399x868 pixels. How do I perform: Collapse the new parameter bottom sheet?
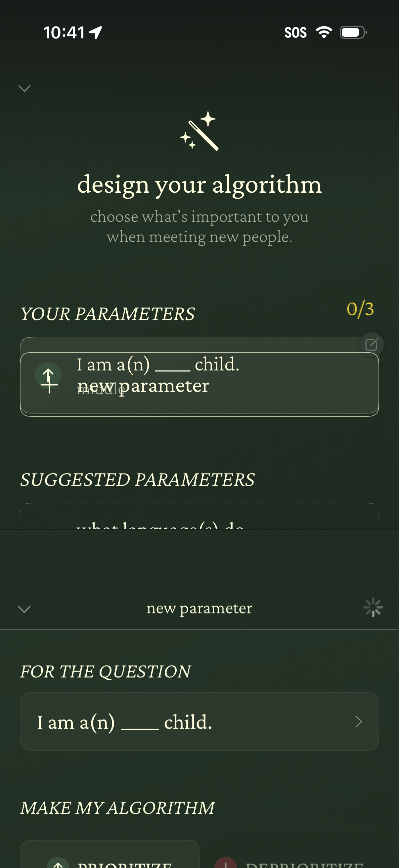pyautogui.click(x=24, y=609)
